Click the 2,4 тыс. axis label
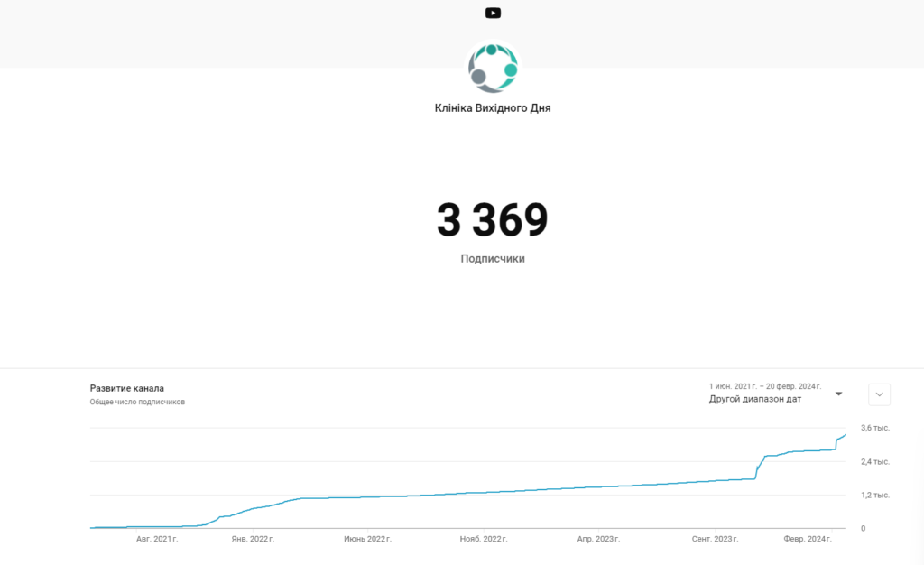This screenshot has height=565, width=924. 875,462
